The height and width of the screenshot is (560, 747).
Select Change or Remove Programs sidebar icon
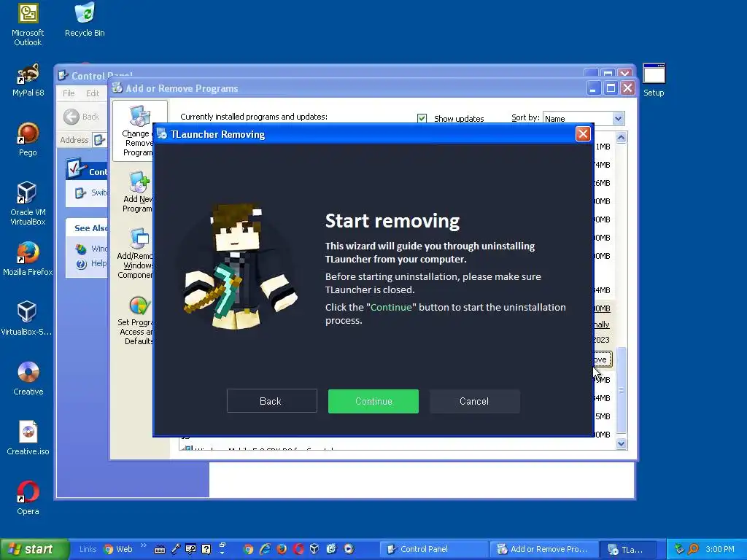click(139, 131)
